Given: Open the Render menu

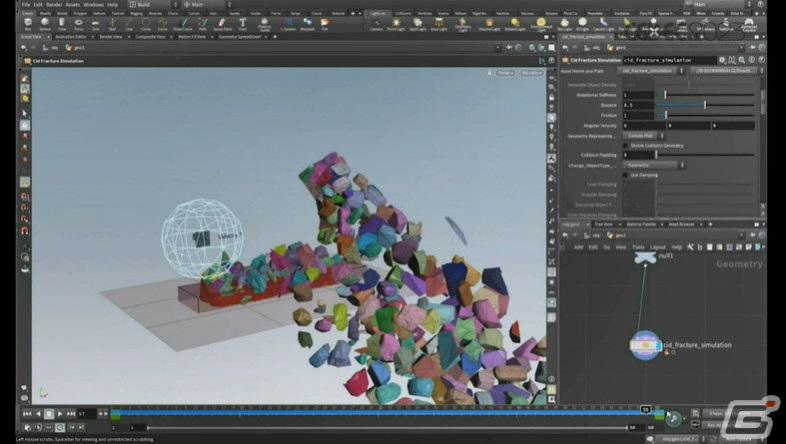Looking at the screenshot, I should pyautogui.click(x=54, y=5).
